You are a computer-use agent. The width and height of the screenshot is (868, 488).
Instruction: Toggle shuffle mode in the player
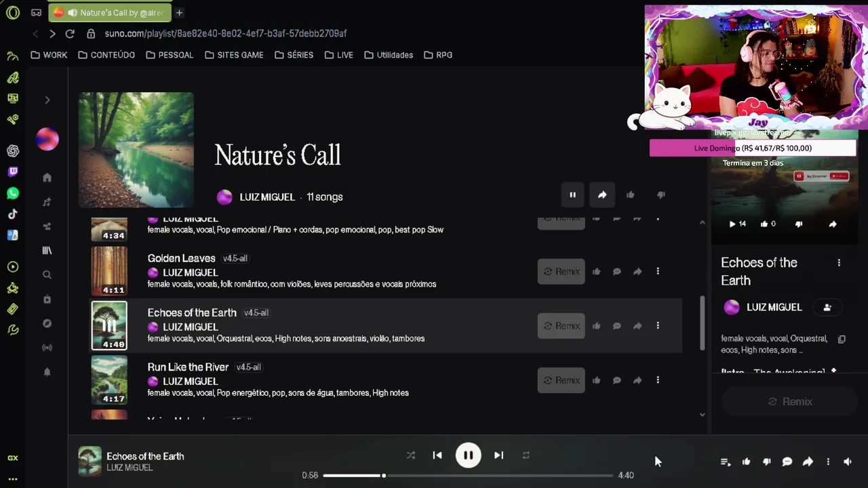(x=410, y=455)
